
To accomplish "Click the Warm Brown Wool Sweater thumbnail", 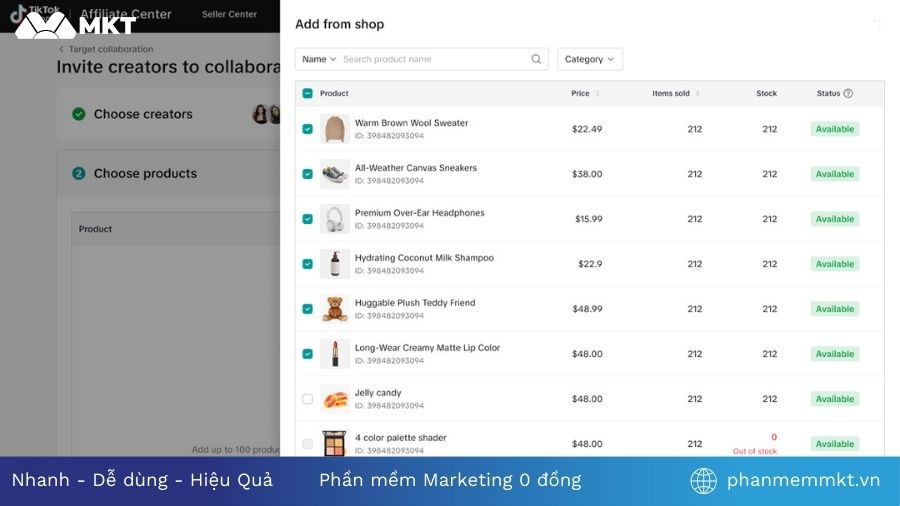I will coord(334,129).
